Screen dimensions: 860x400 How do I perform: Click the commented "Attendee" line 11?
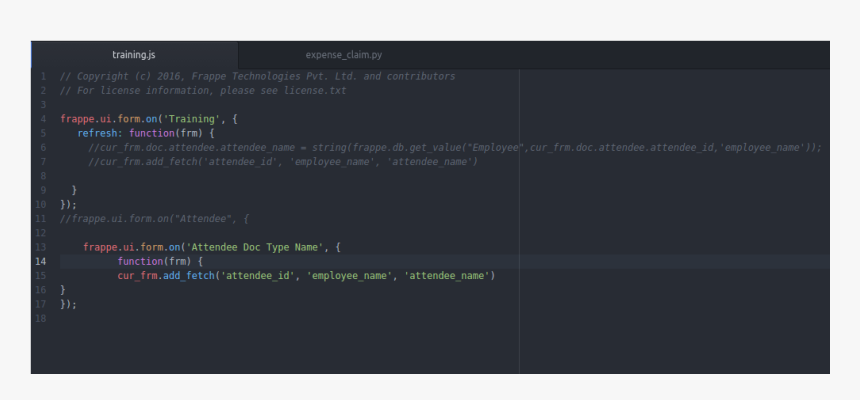point(155,219)
